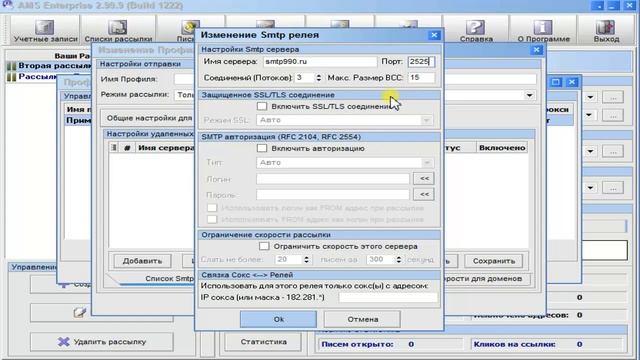Adjust писем за seconds spinner arrows

(x=398, y=260)
